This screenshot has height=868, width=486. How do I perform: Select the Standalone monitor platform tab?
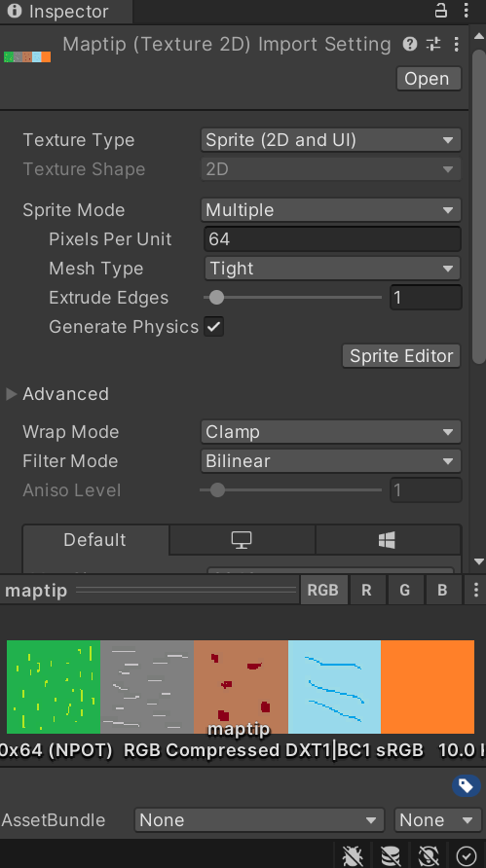click(x=242, y=540)
